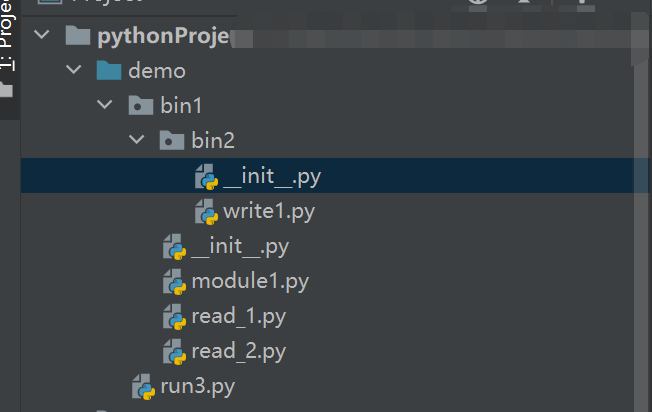Select the __init__.py name directly under bin1
Viewport: 652px width, 412px height.
[240, 247]
